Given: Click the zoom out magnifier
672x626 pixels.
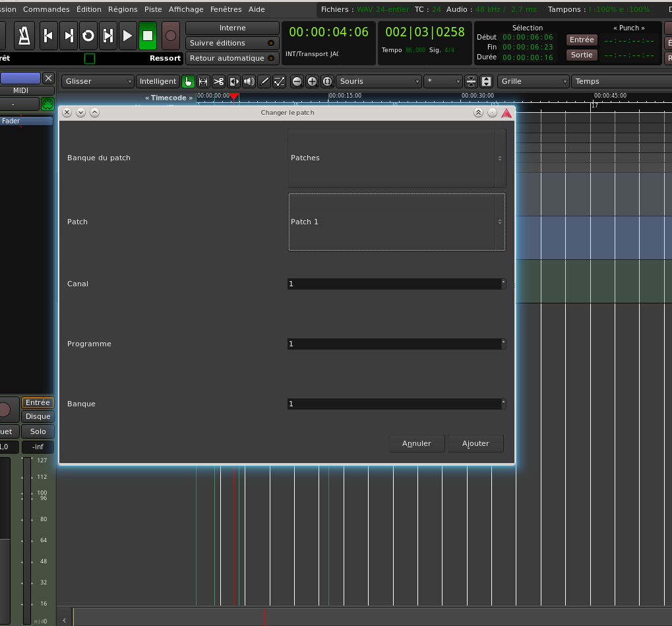Looking at the screenshot, I should click(x=297, y=82).
